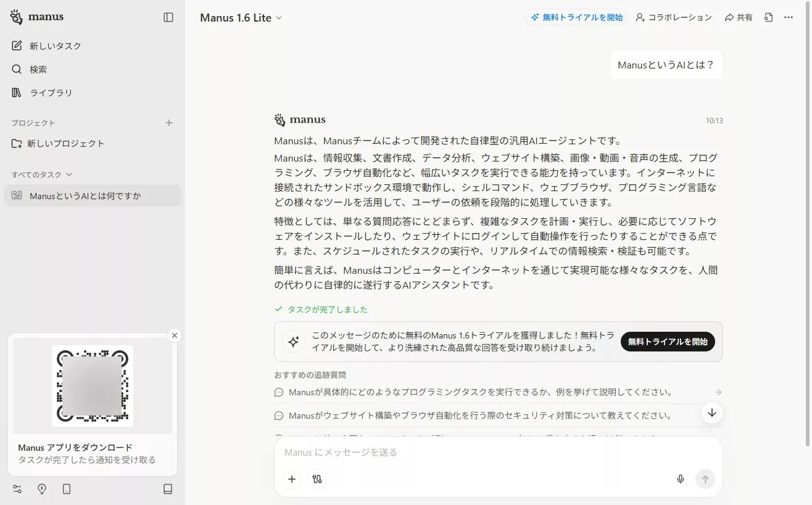Screen dimensions: 812x505
Task: Open the ライブラリ library icon
Action: [17, 93]
